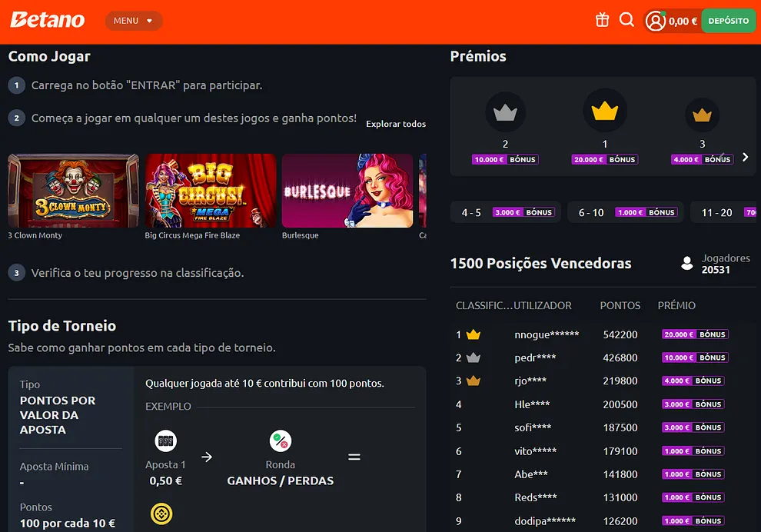Screen dimensions: 761x532
Task: Select the 4 - 5 prize tier chip
Action: (505, 212)
